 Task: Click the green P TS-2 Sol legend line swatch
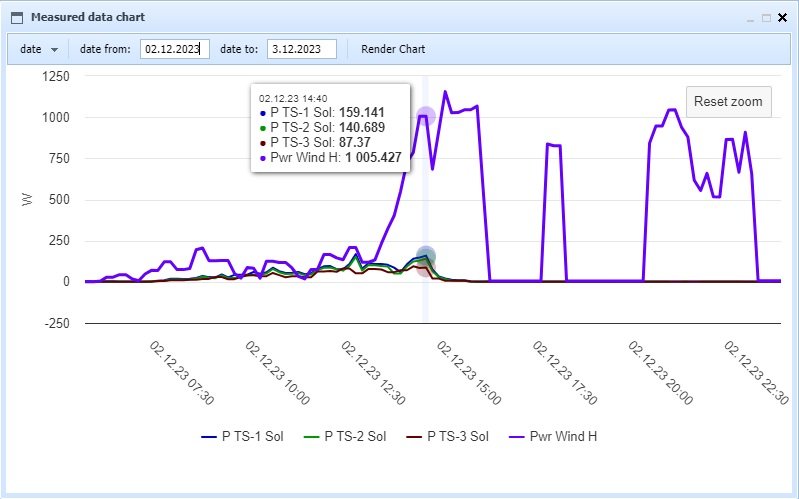coord(312,436)
